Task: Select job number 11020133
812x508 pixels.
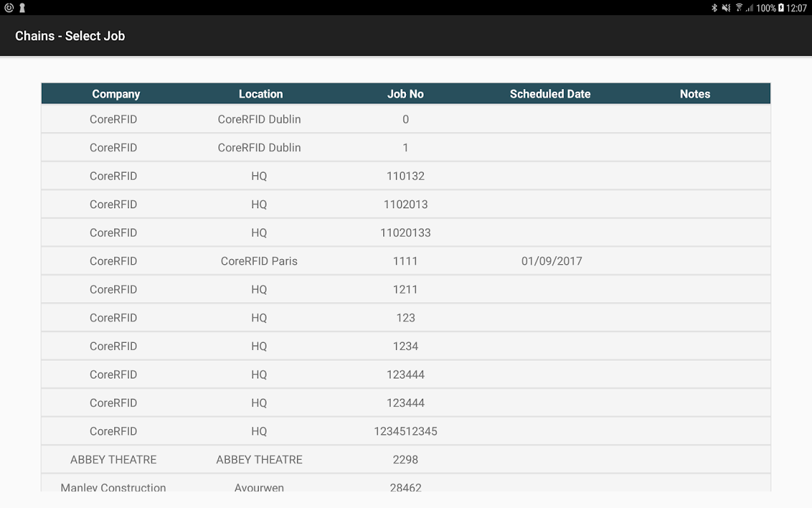Action: 405,232
